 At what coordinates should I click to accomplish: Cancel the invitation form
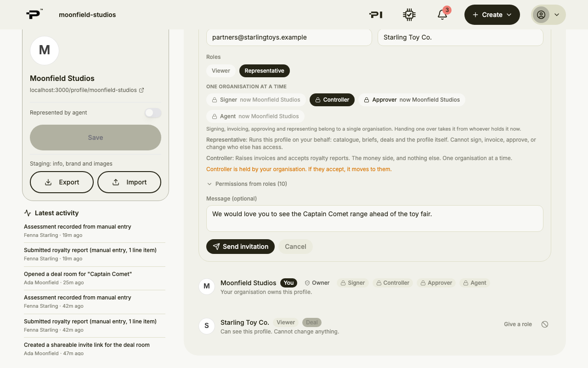click(x=295, y=247)
